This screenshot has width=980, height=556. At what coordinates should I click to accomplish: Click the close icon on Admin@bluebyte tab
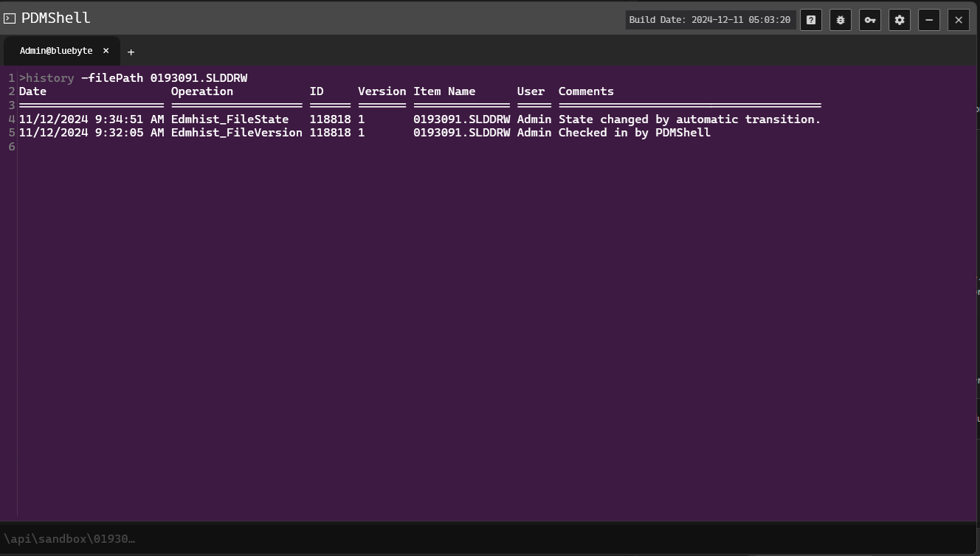pyautogui.click(x=106, y=51)
